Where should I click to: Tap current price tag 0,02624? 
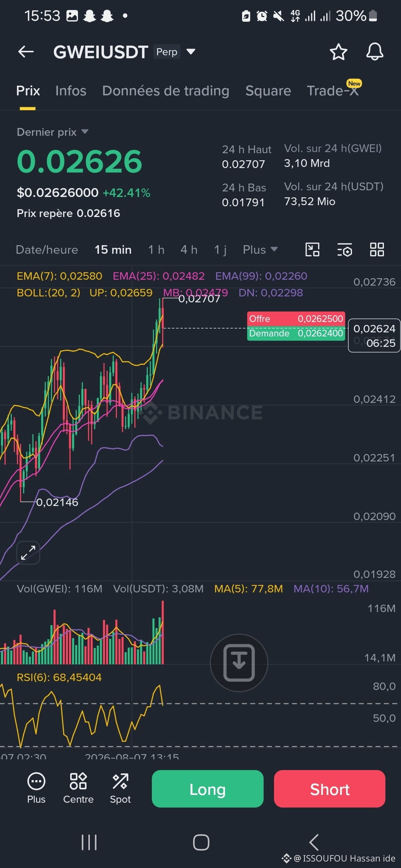click(x=374, y=335)
